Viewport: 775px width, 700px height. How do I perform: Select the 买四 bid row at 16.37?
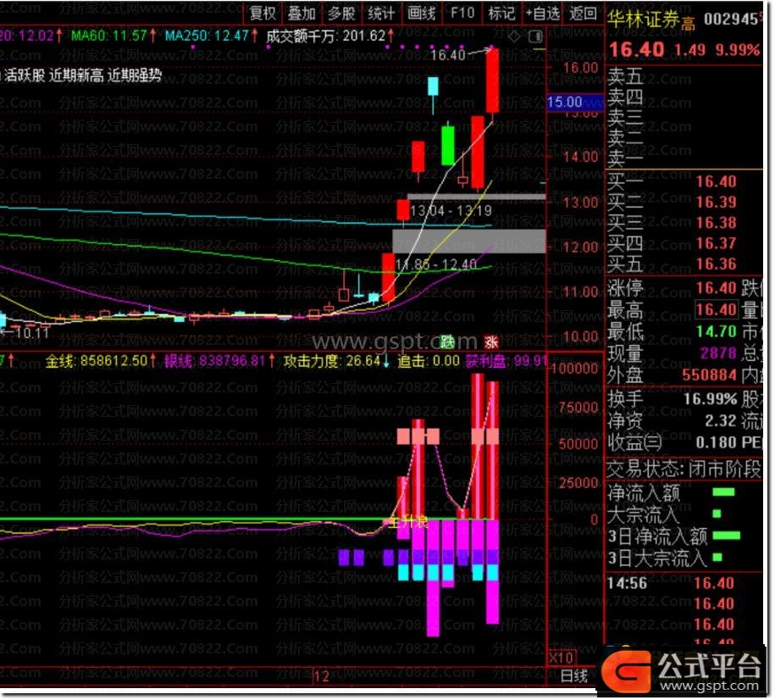(684, 243)
